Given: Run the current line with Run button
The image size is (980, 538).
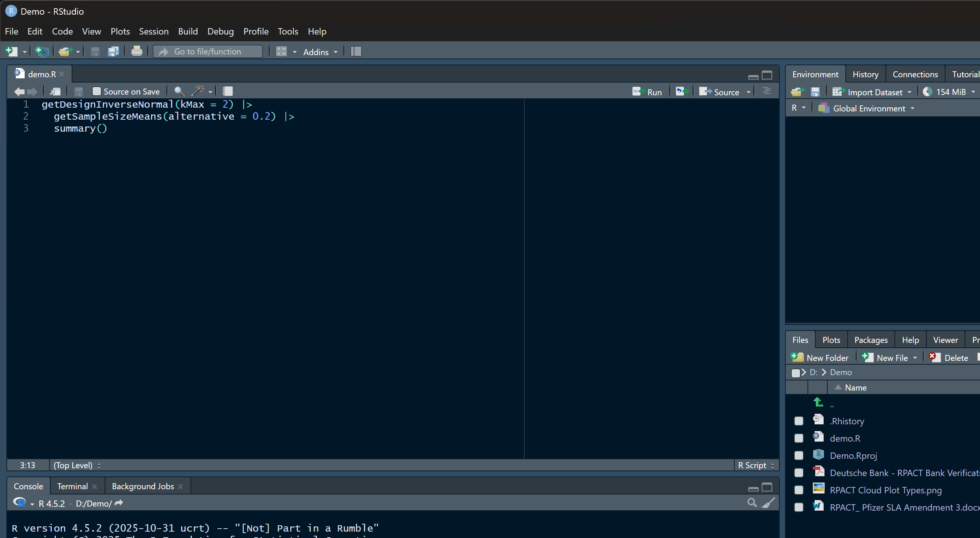Looking at the screenshot, I should pyautogui.click(x=647, y=92).
